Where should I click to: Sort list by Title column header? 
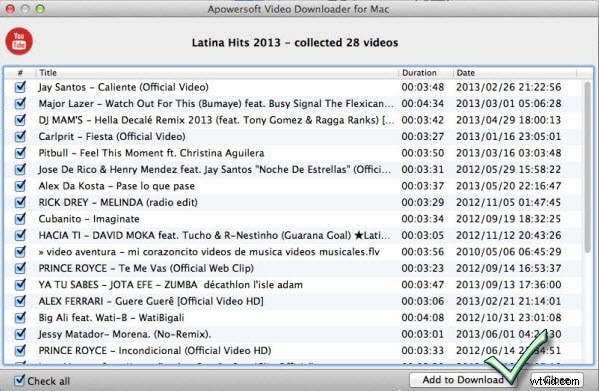pos(217,73)
